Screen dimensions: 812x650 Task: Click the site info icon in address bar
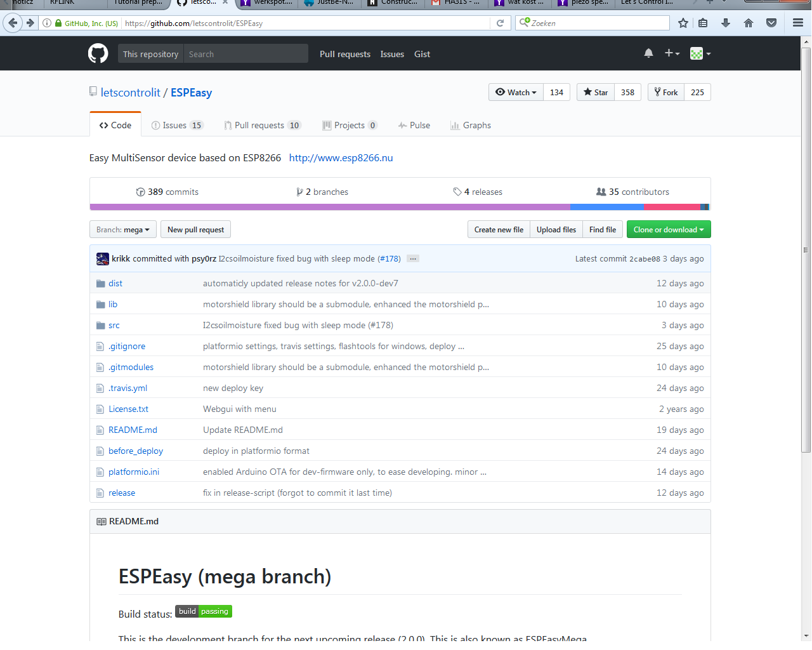click(47, 23)
